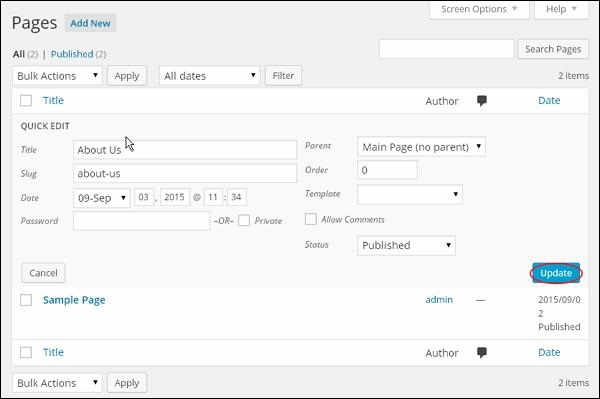This screenshot has width=600, height=399.
Task: Click the comments bubble icon in header row
Action: tap(482, 101)
